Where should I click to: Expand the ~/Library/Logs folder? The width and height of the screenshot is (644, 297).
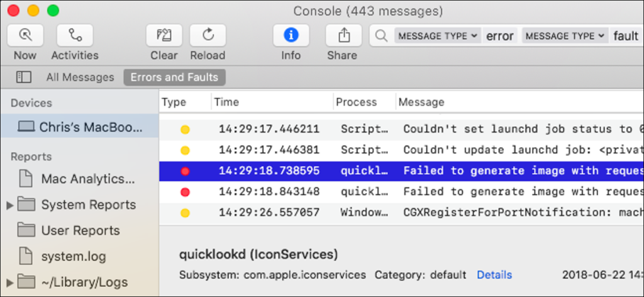9,282
